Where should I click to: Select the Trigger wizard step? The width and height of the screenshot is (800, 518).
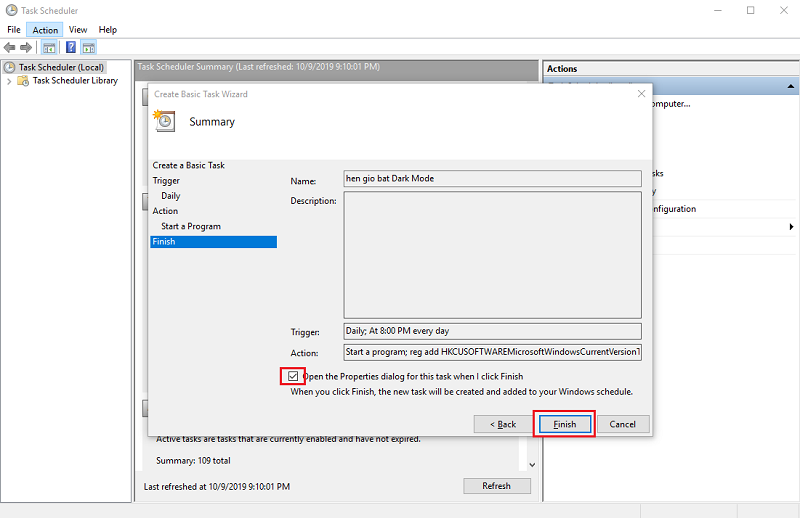[166, 181]
